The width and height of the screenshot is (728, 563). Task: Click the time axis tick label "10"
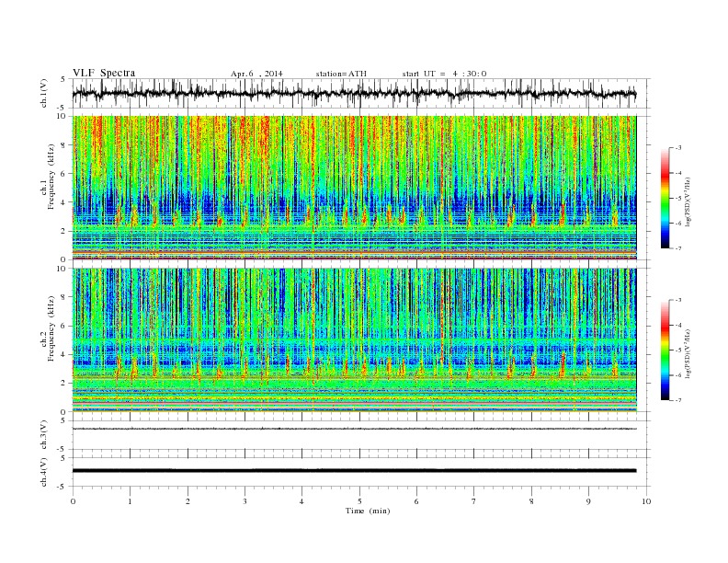coord(646,501)
